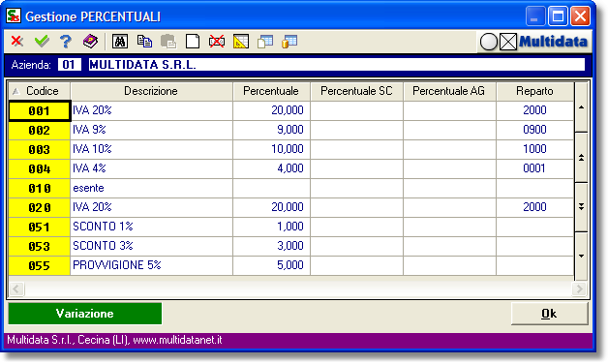Screen dimensions: 608x364
Task: Click the yellow ruler design icon
Action: pyautogui.click(x=241, y=41)
